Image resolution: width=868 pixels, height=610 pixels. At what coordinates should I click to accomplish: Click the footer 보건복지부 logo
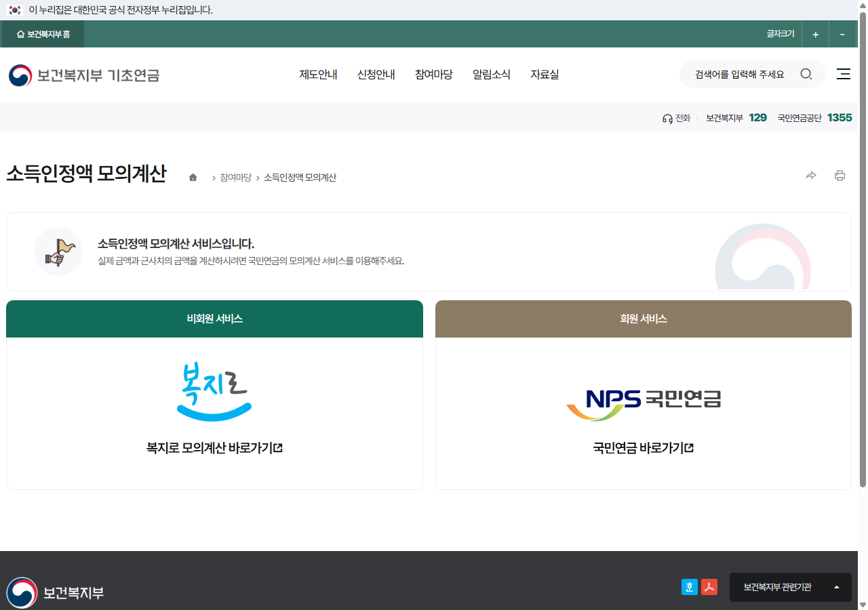coord(56,593)
